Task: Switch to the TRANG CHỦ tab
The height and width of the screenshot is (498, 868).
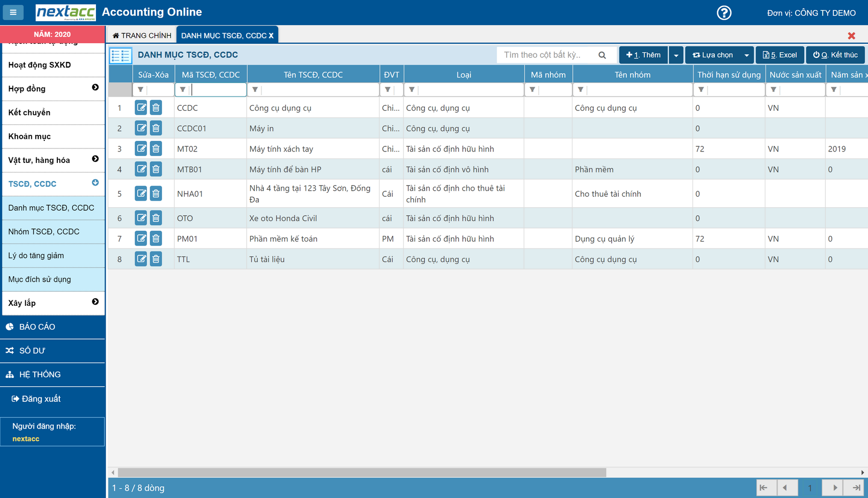Action: [x=142, y=35]
